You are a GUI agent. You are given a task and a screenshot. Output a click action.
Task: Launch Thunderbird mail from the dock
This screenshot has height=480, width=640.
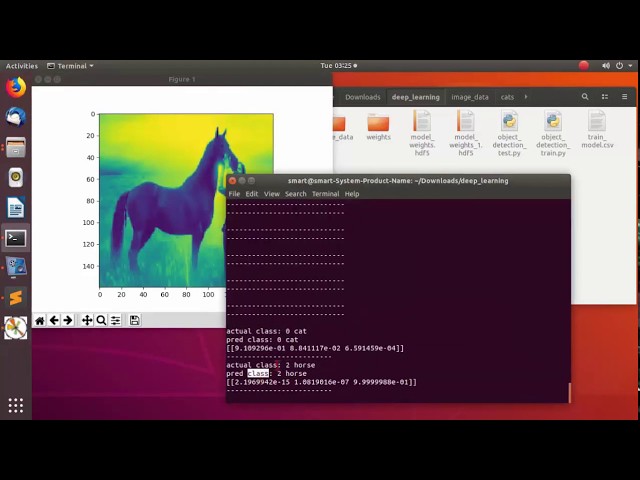[16, 117]
